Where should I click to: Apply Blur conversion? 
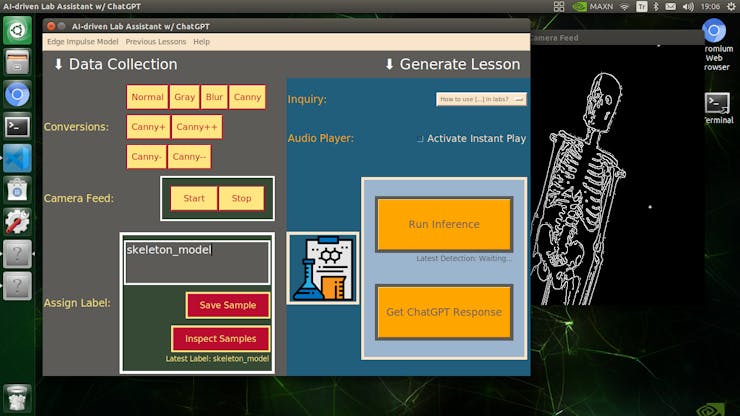pos(214,97)
